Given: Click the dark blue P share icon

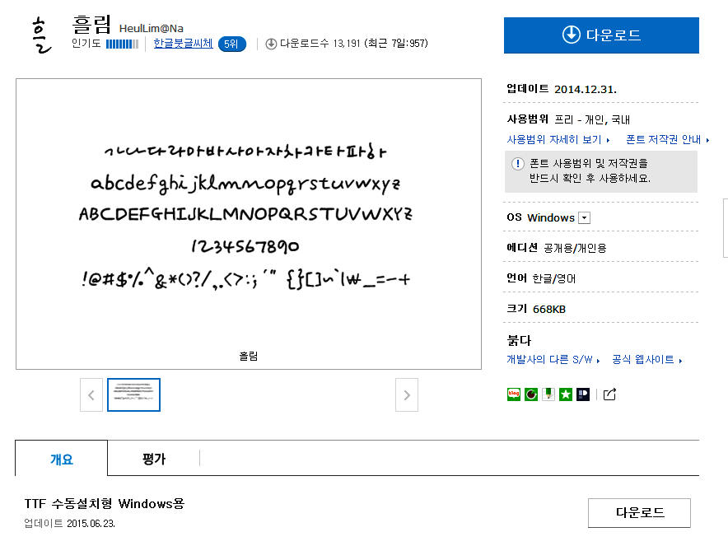Looking at the screenshot, I should [x=583, y=394].
